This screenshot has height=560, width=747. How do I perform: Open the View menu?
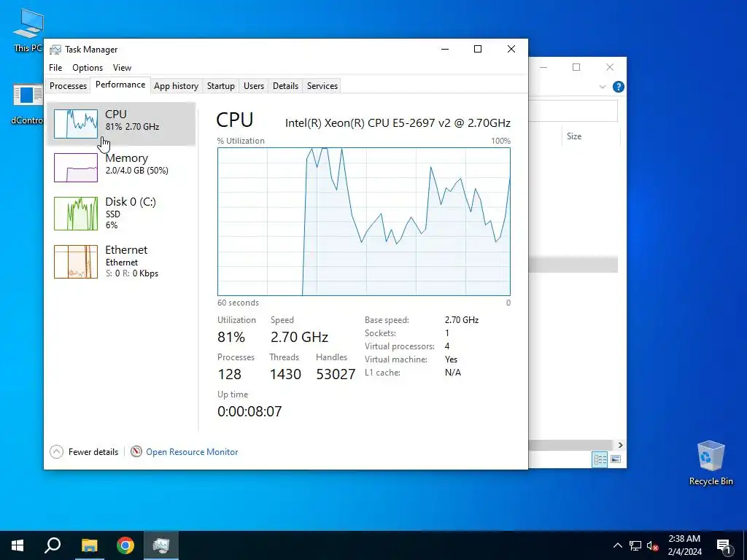pos(122,68)
